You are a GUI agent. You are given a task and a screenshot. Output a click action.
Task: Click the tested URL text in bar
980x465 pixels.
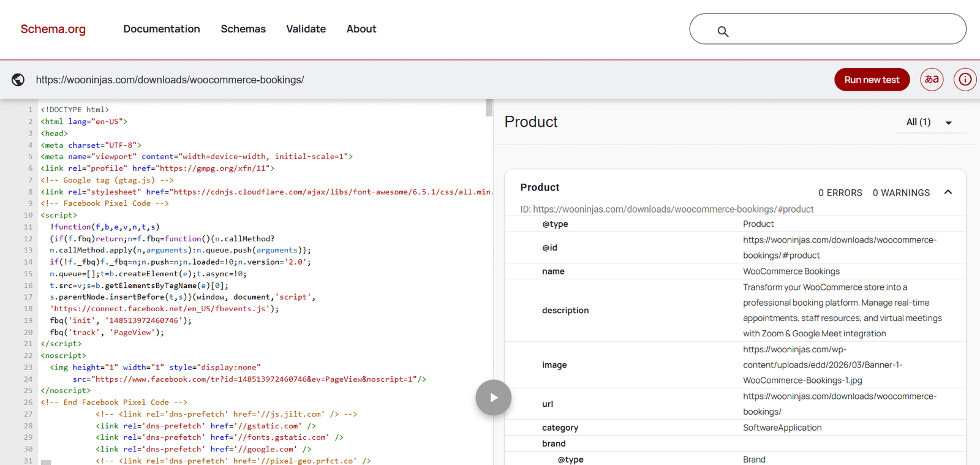(170, 80)
